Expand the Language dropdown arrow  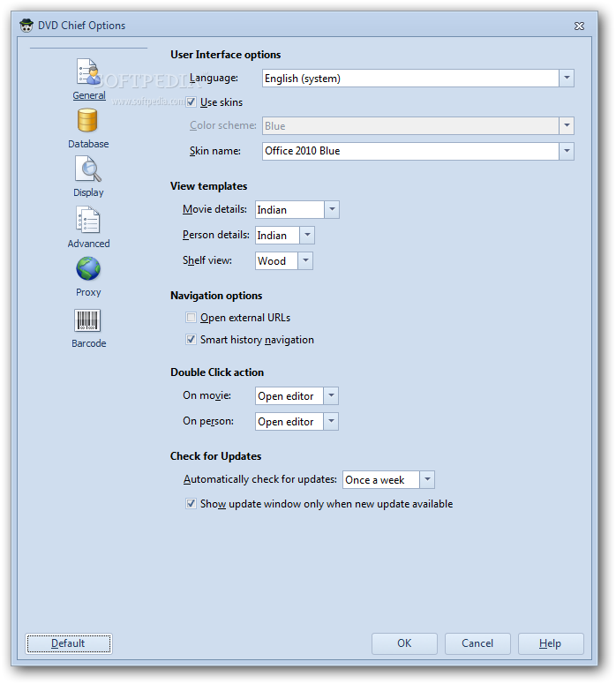567,78
